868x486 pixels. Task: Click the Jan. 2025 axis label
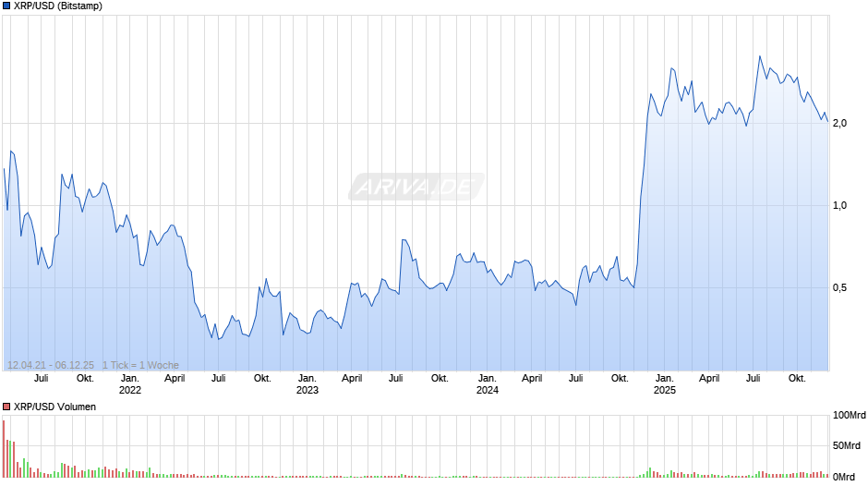664,384
